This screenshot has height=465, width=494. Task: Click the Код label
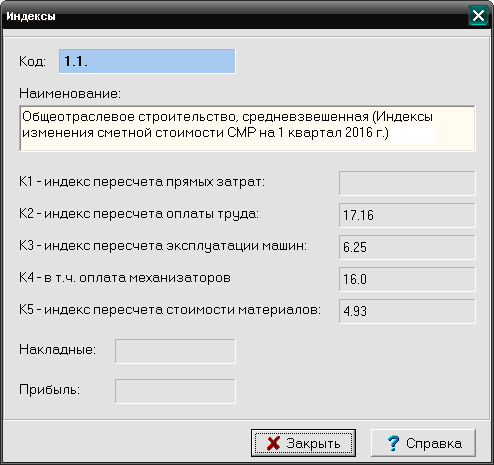[32, 61]
